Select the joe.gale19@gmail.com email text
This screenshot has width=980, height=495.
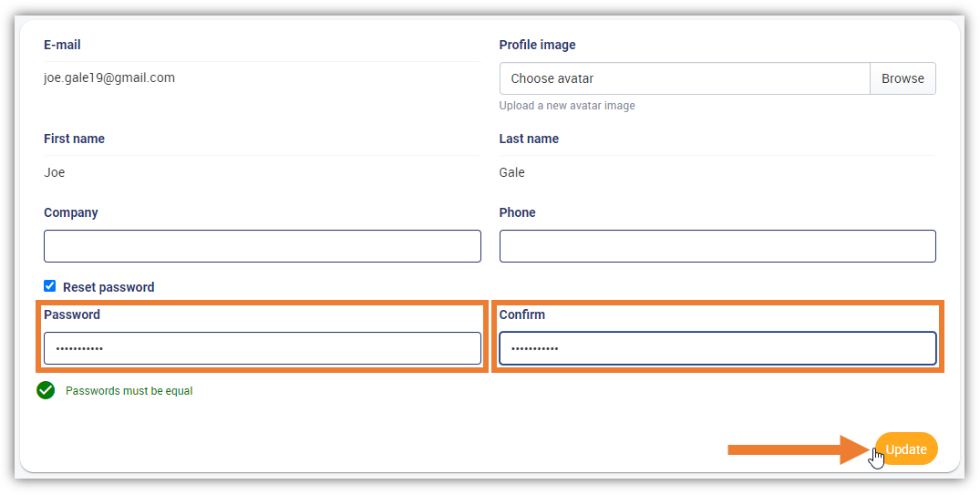pyautogui.click(x=109, y=78)
